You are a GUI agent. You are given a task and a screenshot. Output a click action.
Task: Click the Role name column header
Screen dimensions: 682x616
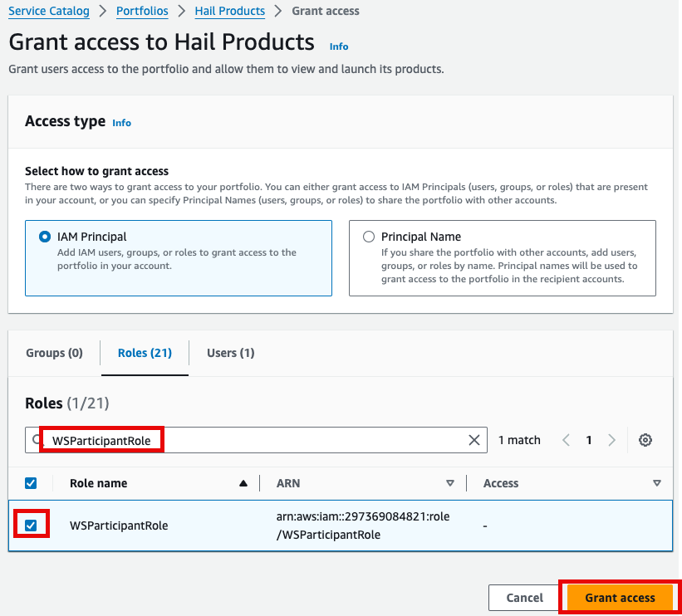point(99,483)
